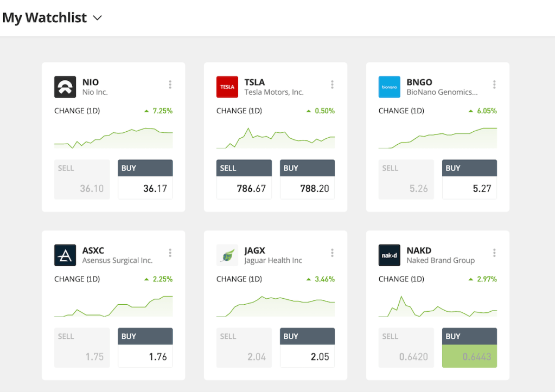Expand the My Watchlist dropdown chevron
This screenshot has width=555, height=392.
pyautogui.click(x=98, y=18)
